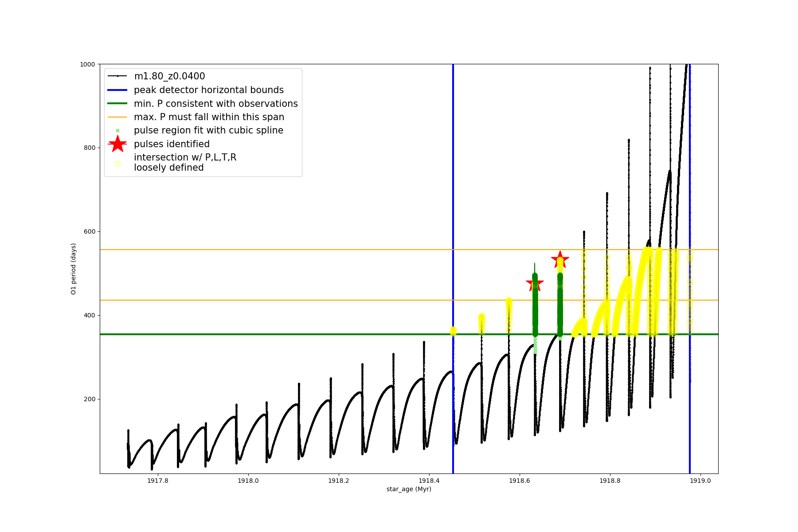The width and height of the screenshot is (798, 532).
Task: Click the green line sample in legend
Action: tap(117, 104)
